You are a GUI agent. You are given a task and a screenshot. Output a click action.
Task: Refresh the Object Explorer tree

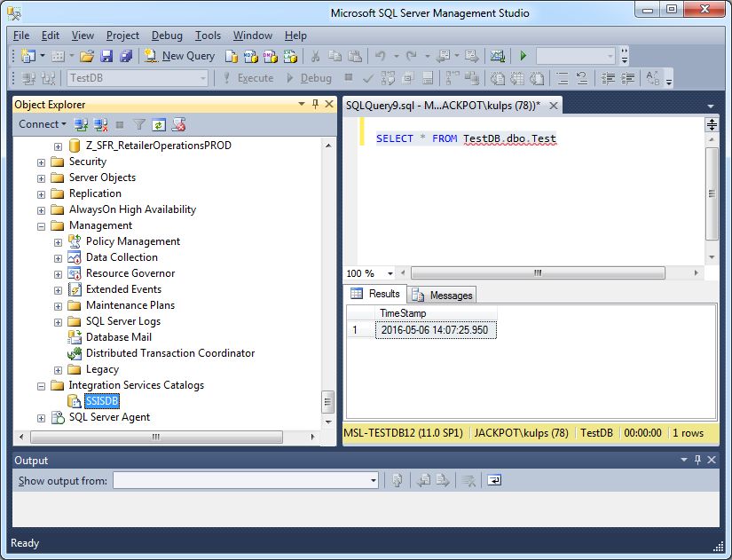tap(159, 125)
